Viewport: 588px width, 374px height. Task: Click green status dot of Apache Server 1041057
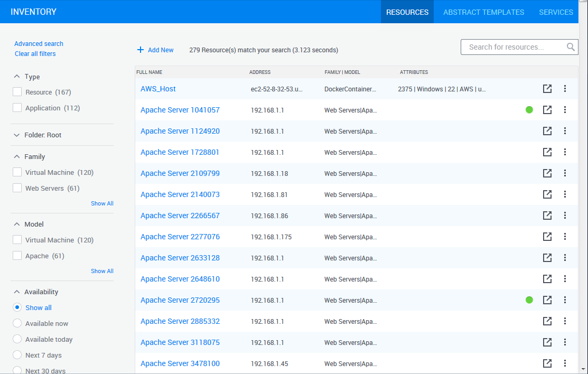tap(529, 110)
